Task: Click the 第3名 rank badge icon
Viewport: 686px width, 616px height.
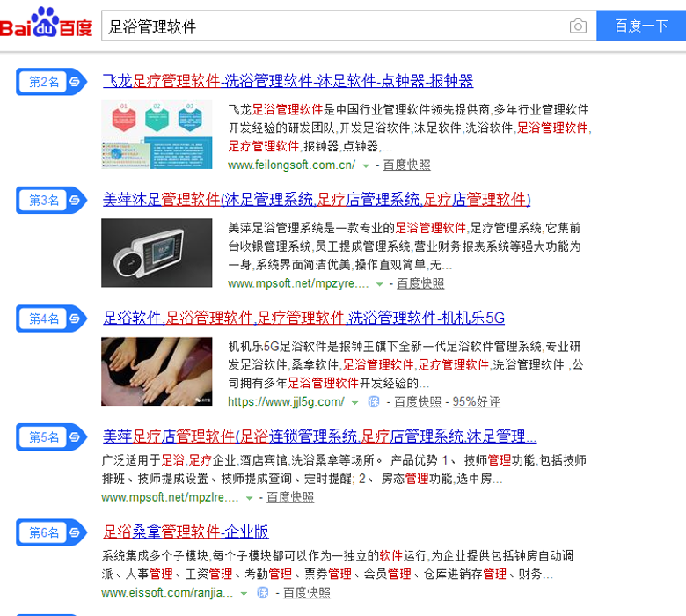Action: [x=52, y=200]
